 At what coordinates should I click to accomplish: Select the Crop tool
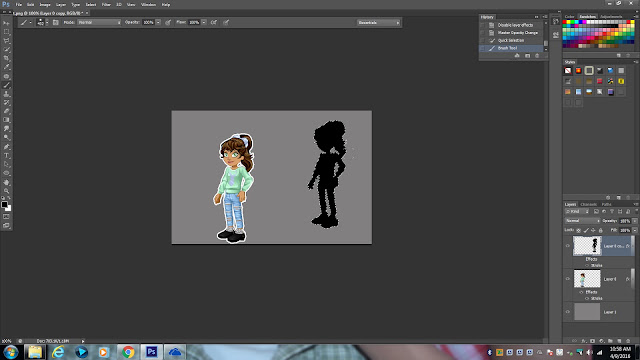tap(7, 58)
